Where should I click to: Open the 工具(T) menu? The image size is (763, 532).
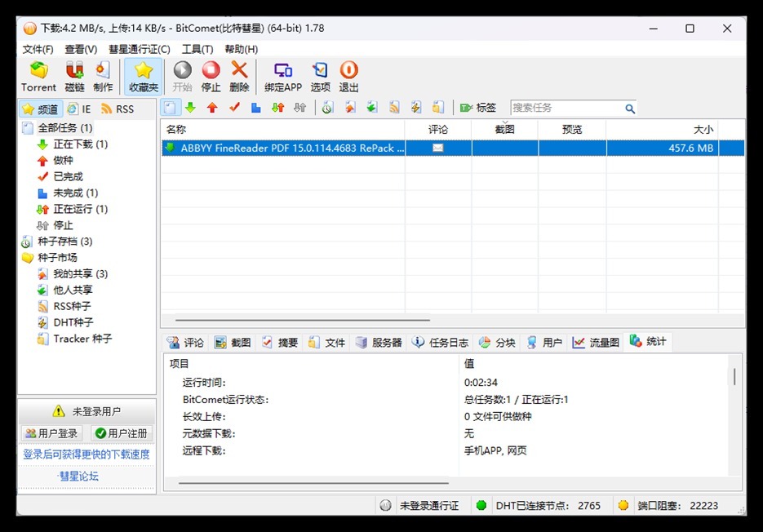tap(197, 50)
